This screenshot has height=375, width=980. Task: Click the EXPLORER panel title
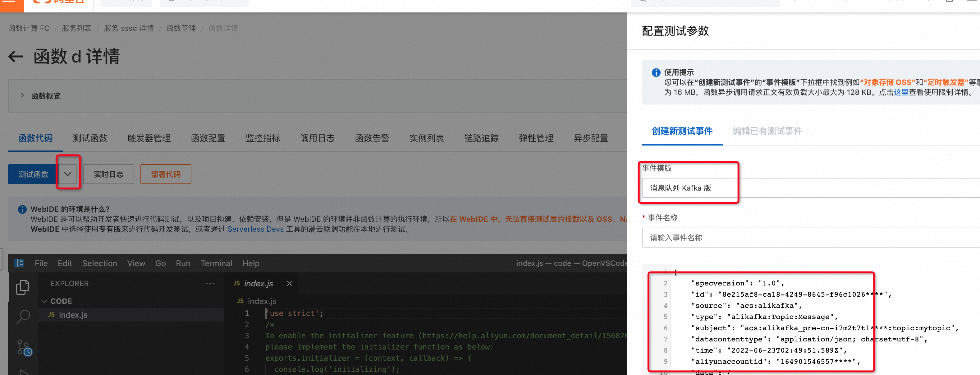69,283
